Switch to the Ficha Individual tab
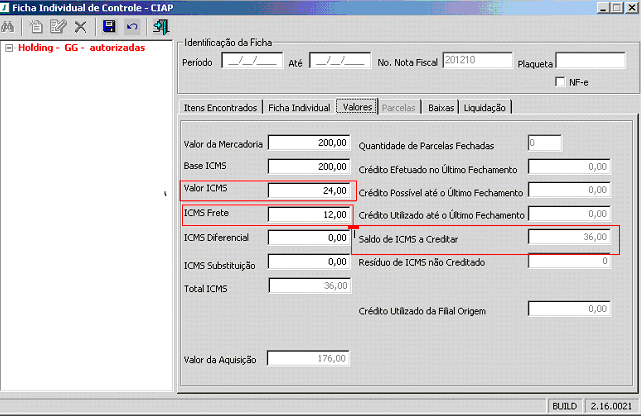641x416 pixels. [299, 108]
